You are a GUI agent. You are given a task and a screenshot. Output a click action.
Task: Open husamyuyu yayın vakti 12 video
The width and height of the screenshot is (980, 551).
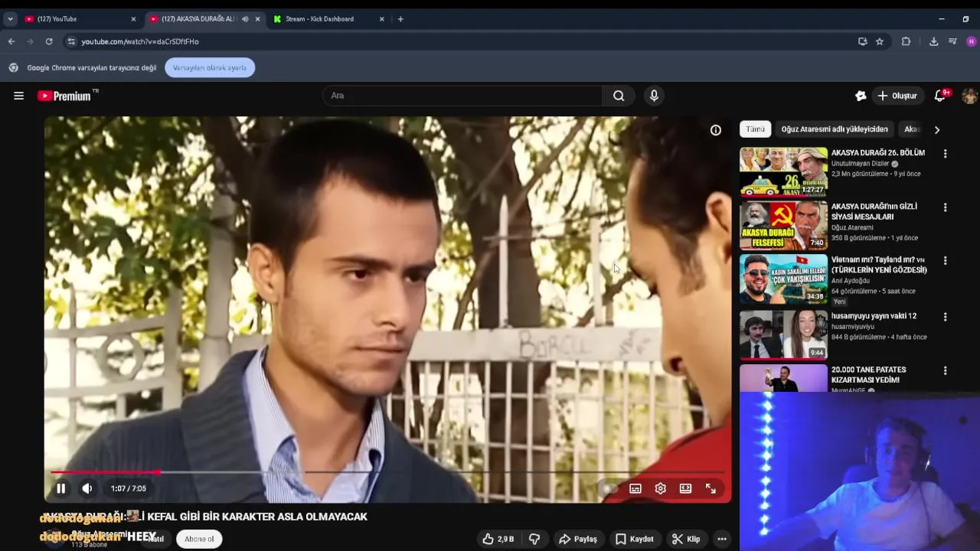point(874,316)
